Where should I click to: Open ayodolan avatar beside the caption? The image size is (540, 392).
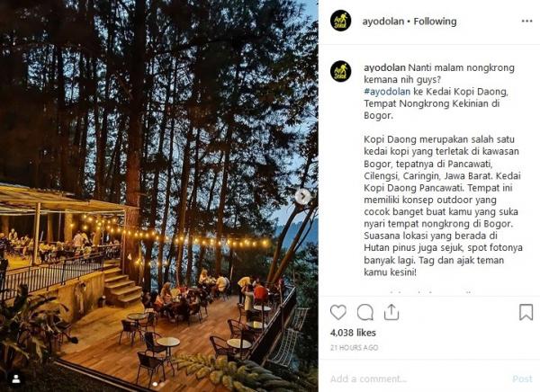click(x=340, y=71)
